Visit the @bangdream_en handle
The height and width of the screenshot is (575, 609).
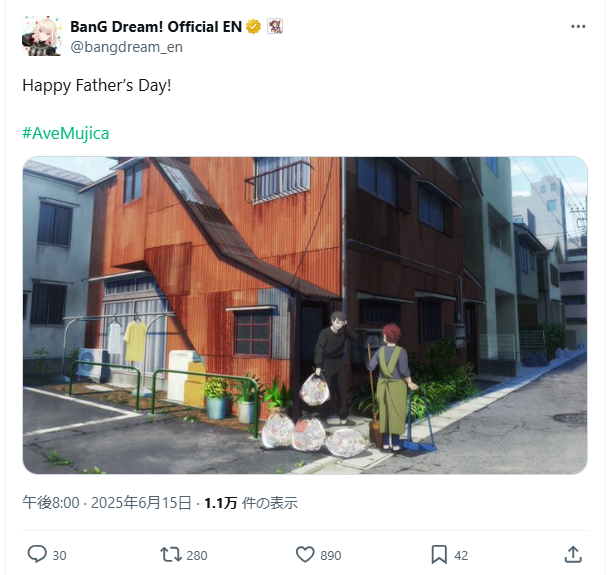coord(126,47)
